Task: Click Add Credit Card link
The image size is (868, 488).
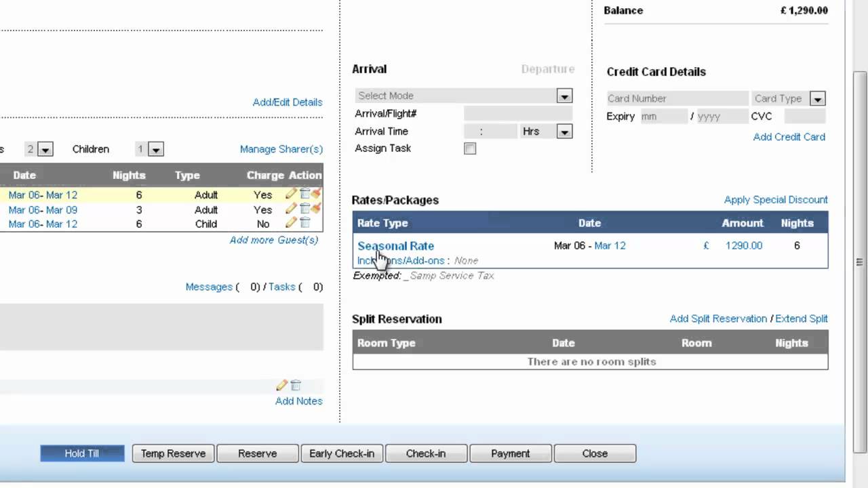Action: pyautogui.click(x=789, y=137)
